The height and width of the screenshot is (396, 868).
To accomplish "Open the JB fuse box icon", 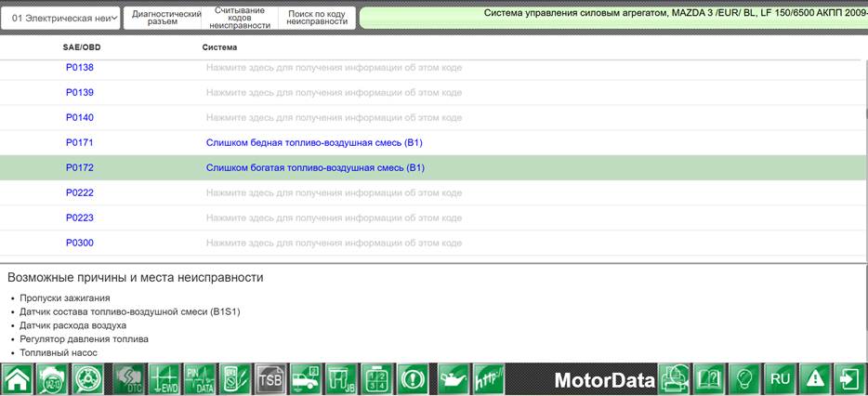I will [x=341, y=379].
